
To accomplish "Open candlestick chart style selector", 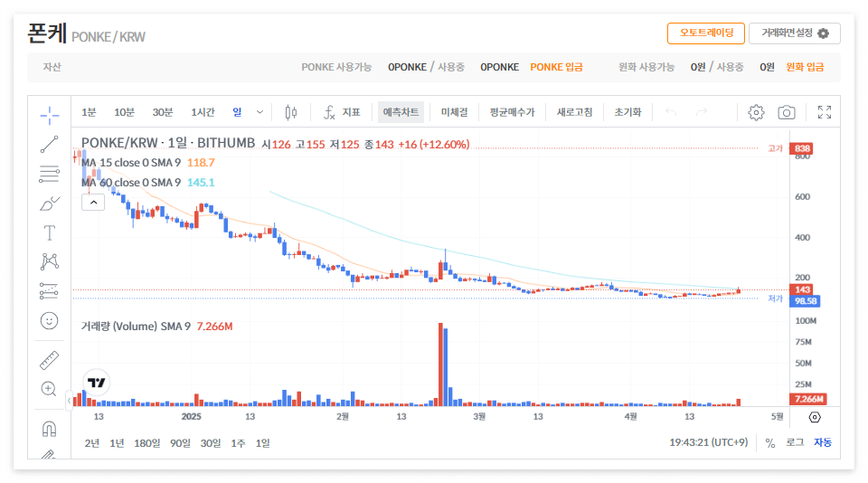I will coord(290,112).
